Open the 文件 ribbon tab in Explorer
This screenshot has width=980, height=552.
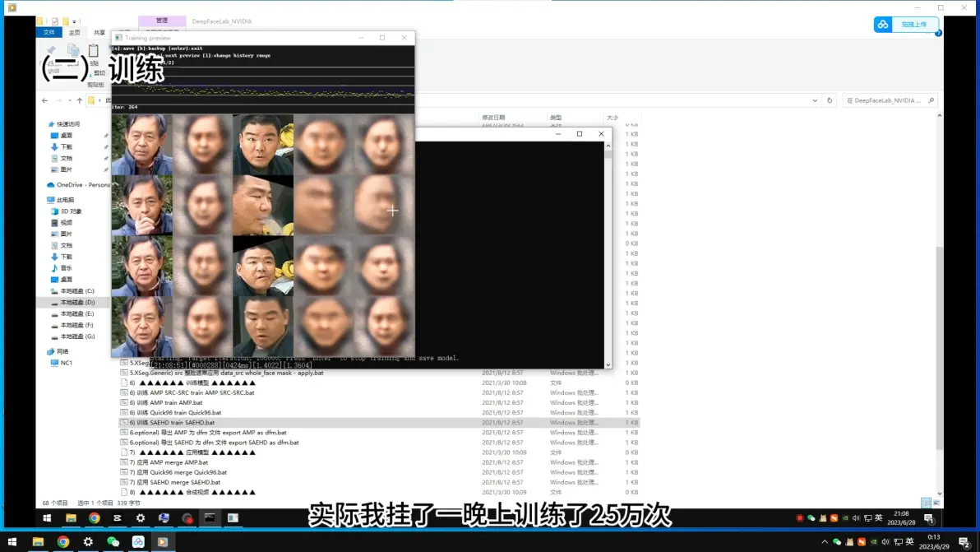point(49,32)
